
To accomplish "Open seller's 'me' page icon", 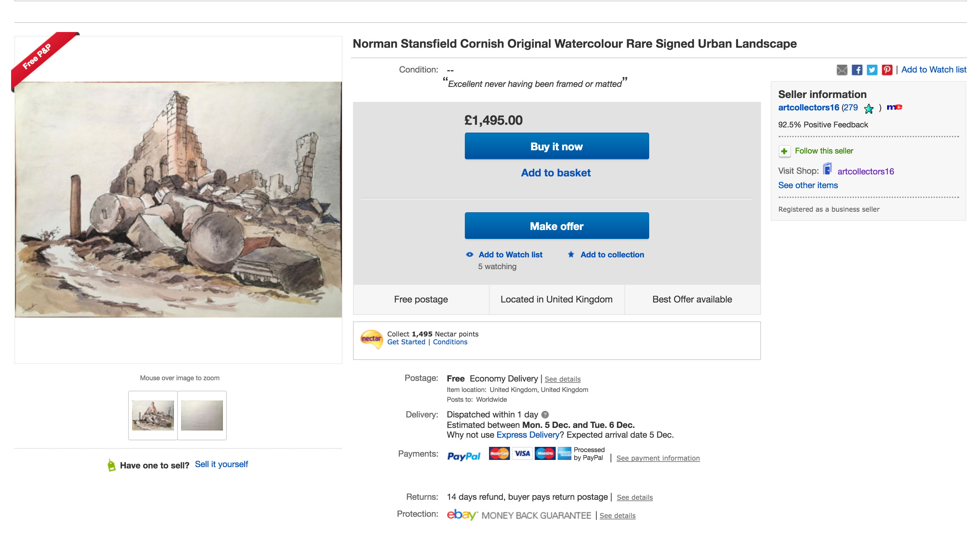I will click(x=894, y=107).
